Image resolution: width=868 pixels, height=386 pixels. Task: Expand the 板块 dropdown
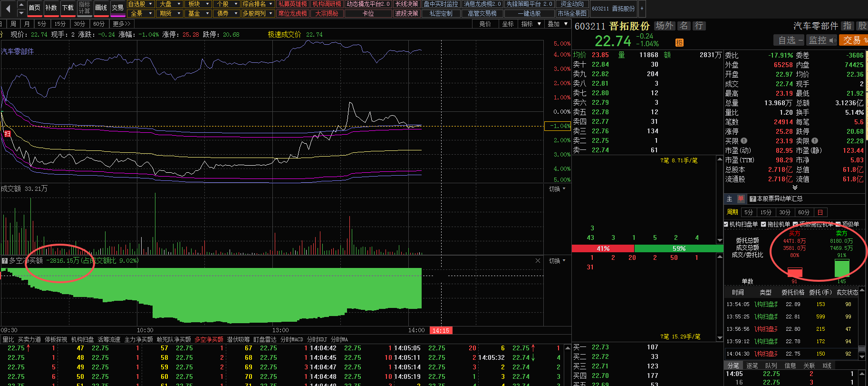click(x=198, y=4)
